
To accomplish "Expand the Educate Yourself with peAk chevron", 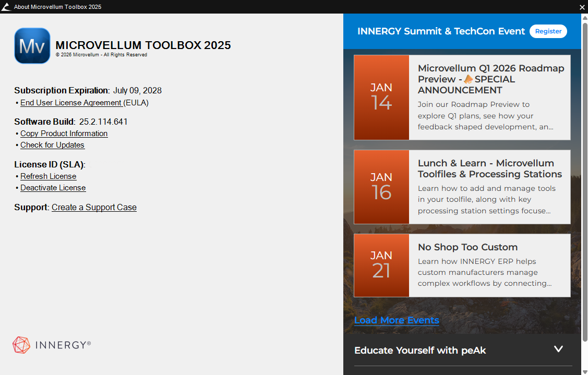I will (558, 349).
